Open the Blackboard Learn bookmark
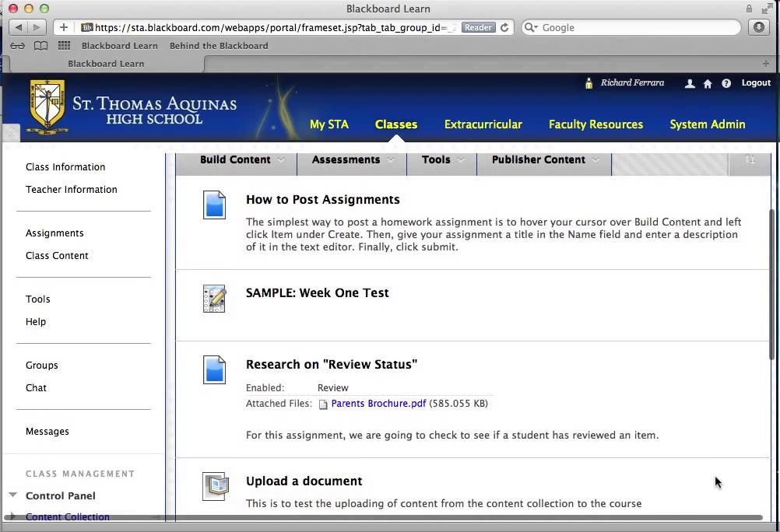 pos(119,46)
